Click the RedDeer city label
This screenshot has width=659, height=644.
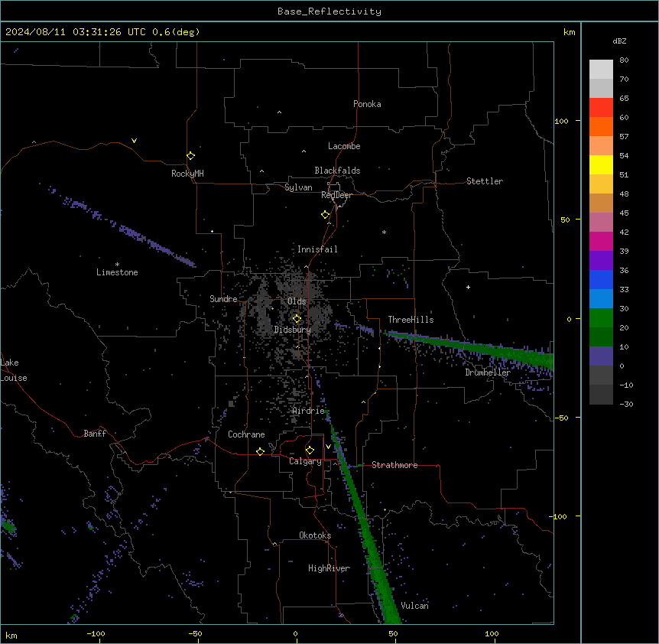(336, 195)
